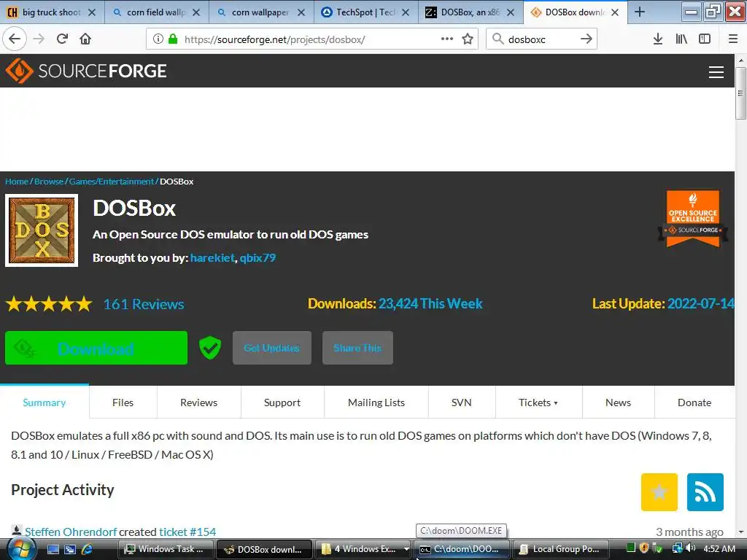Click the yellow star favorite button
The height and width of the screenshot is (560, 747).
point(659,492)
